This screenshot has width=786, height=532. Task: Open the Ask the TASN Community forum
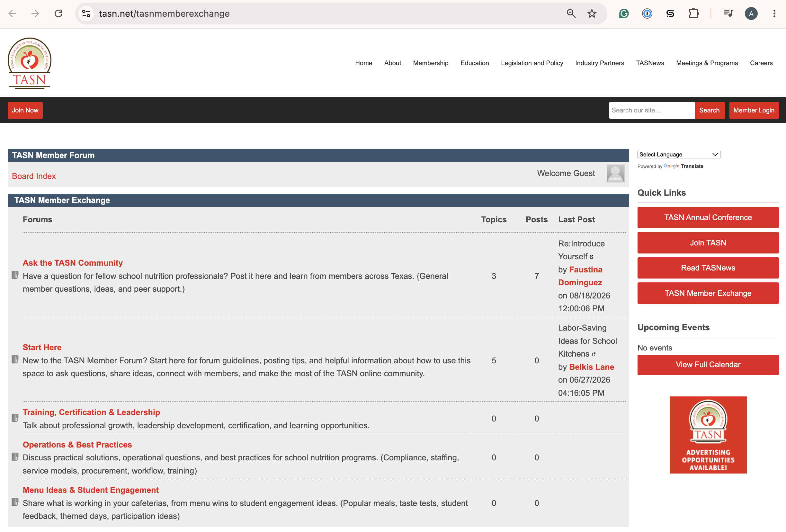(72, 263)
